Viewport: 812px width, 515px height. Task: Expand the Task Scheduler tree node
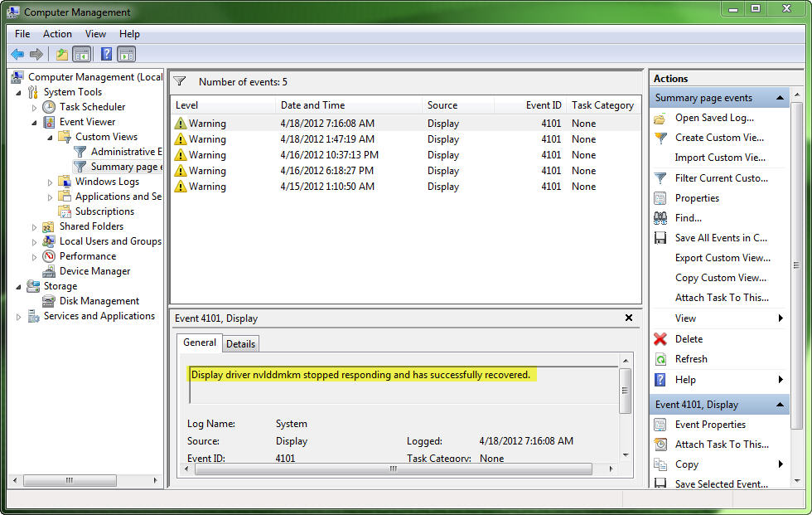pos(34,107)
